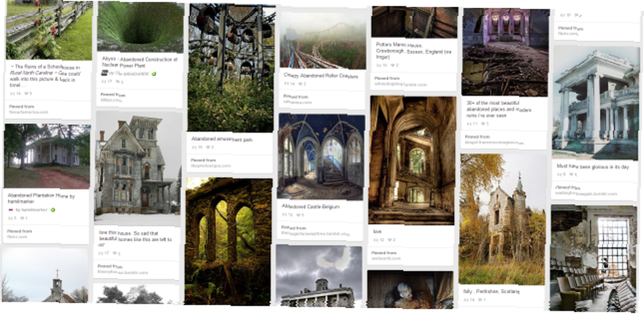Open the blue-ceiling Belgium castle image
Screen dimensions: 644x314
[x=320, y=156]
